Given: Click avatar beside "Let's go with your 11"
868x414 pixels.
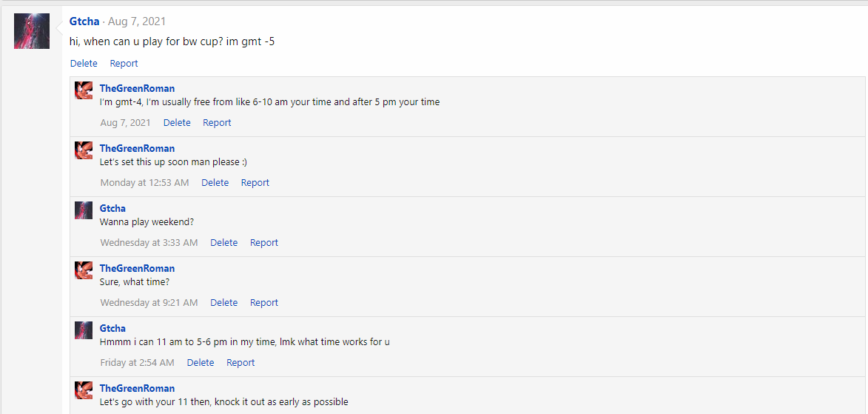Looking at the screenshot, I should click(x=84, y=390).
